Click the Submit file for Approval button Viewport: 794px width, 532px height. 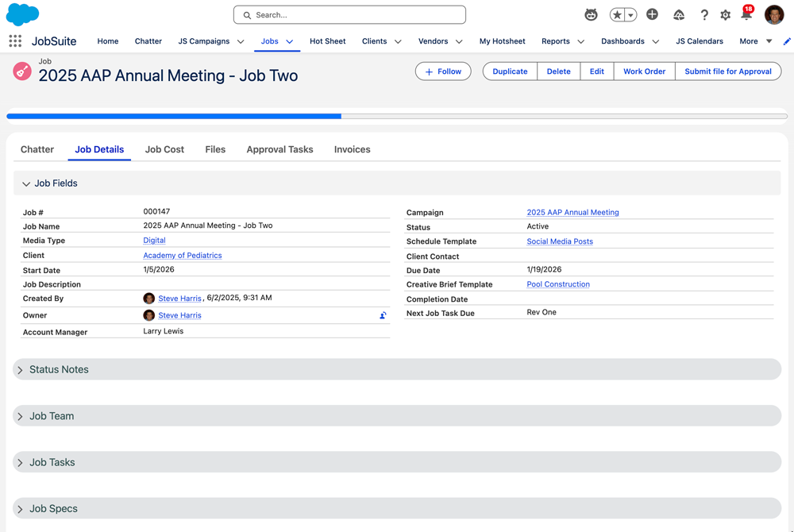click(727, 71)
